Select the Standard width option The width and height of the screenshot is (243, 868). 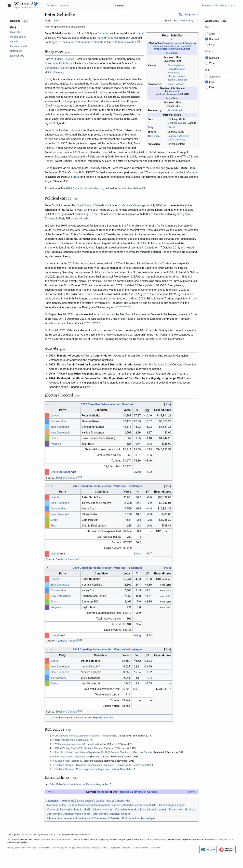click(x=207, y=58)
